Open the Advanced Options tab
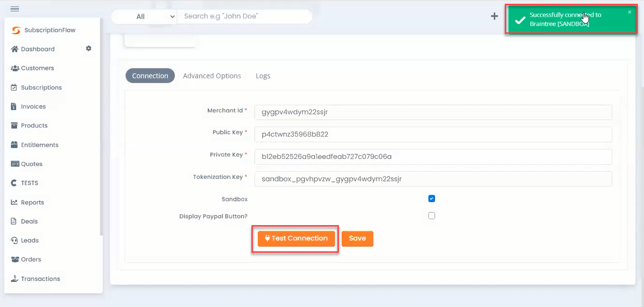 tap(212, 76)
